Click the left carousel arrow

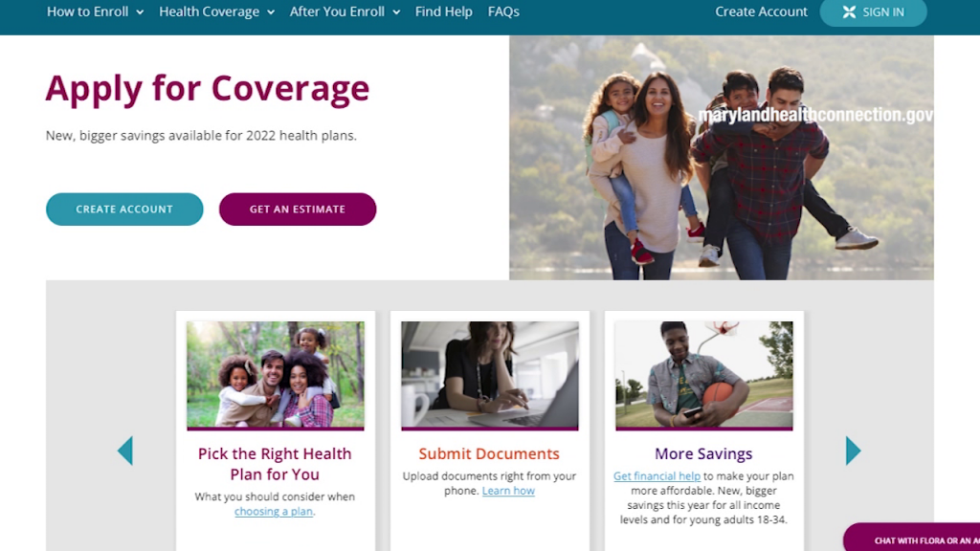[x=125, y=451]
